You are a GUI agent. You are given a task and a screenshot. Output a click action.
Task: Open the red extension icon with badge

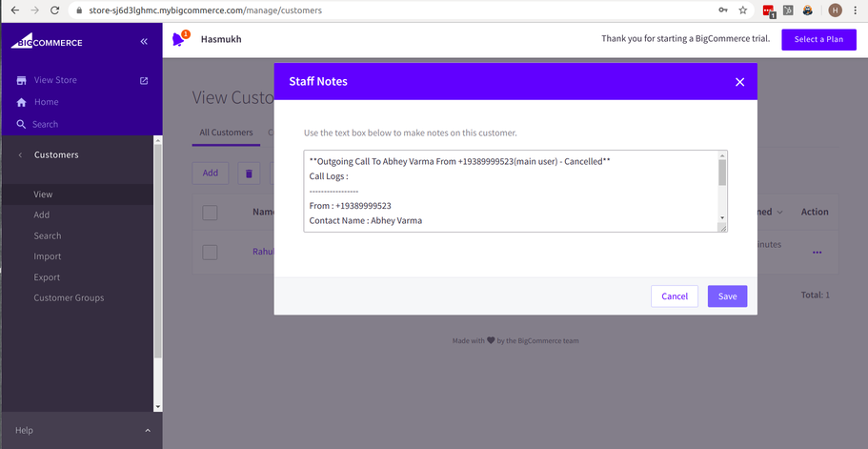(x=768, y=10)
